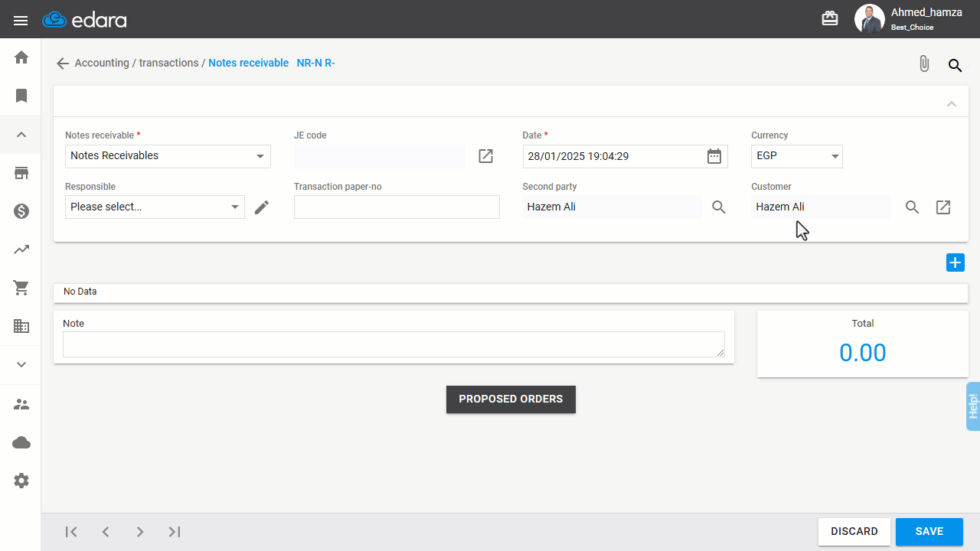This screenshot has width=980, height=551.
Task: Open Customer record in new window icon
Action: [x=943, y=207]
